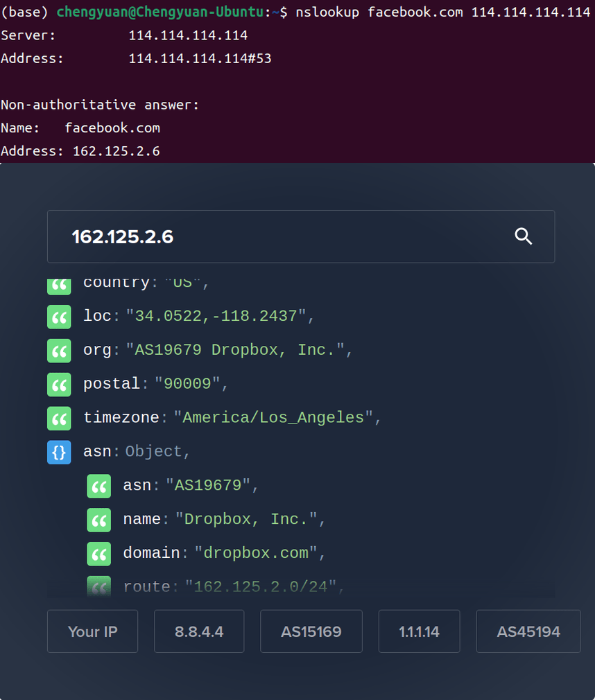
Task: Click terminal address 114.114.114.114#53
Action: [200, 58]
